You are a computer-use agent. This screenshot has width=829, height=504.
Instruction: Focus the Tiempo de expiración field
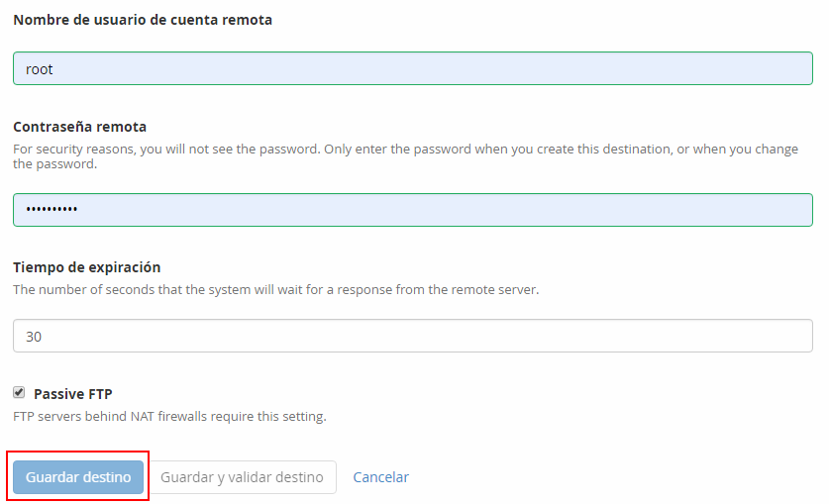(412, 336)
